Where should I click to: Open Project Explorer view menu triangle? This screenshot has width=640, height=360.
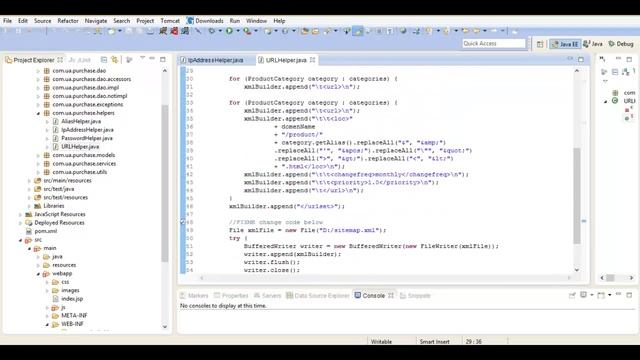tap(142, 58)
